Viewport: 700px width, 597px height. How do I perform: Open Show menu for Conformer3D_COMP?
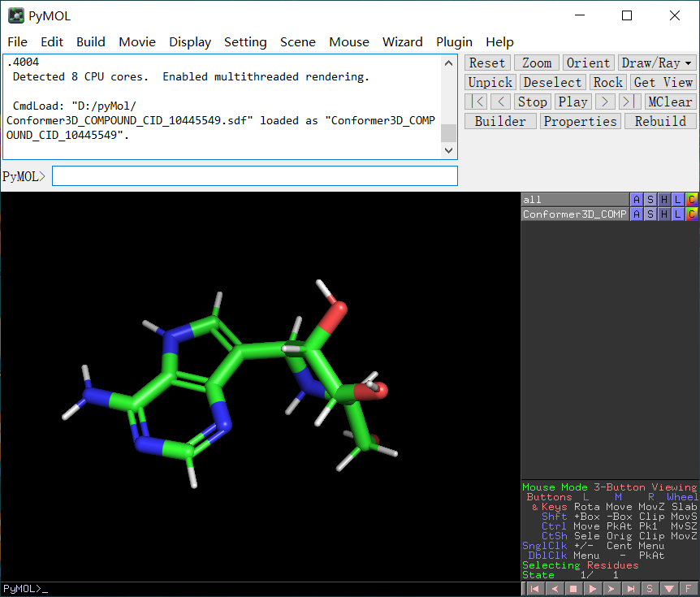[650, 214]
